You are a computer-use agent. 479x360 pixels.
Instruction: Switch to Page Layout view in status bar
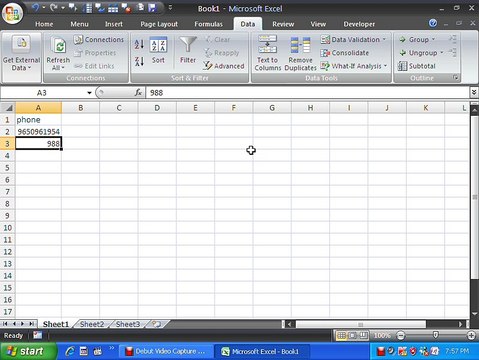pyautogui.click(x=353, y=335)
